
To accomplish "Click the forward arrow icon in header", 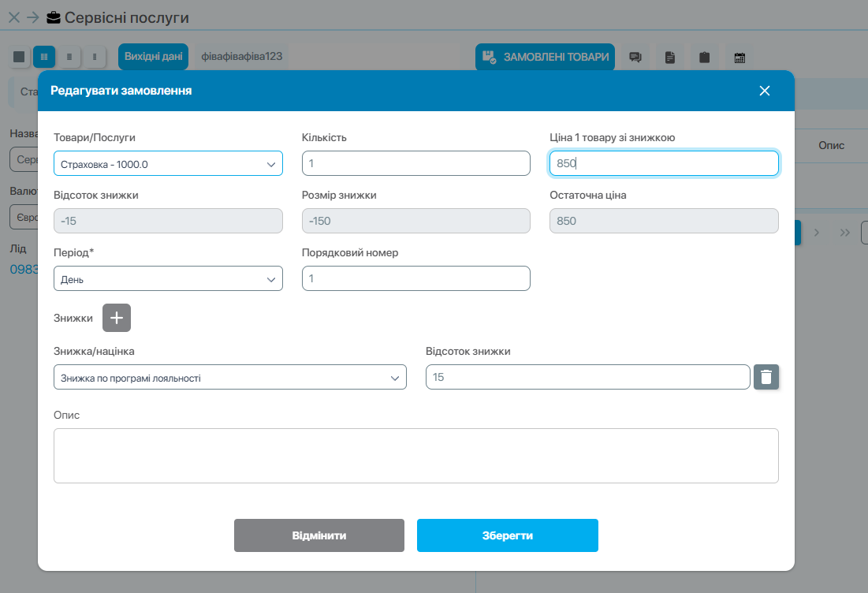I will pos(32,17).
